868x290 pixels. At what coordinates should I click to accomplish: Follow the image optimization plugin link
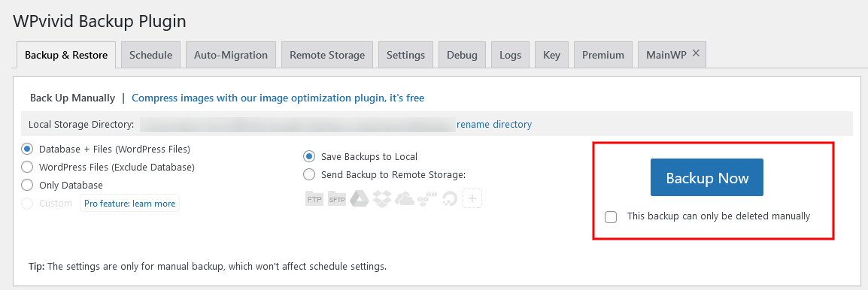pyautogui.click(x=278, y=98)
